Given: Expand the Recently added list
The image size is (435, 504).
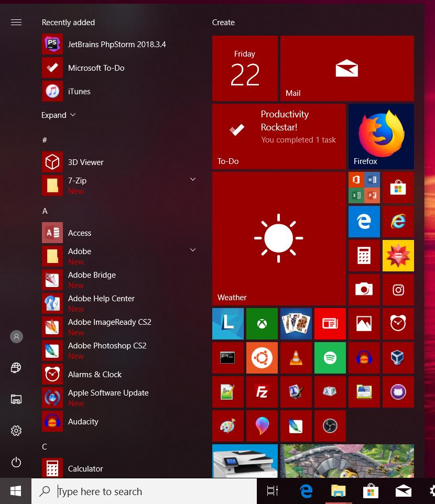Looking at the screenshot, I should (59, 115).
